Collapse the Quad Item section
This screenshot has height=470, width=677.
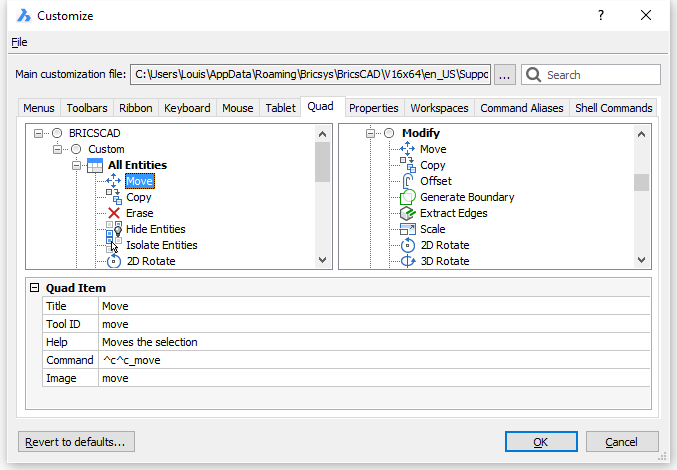[x=35, y=288]
